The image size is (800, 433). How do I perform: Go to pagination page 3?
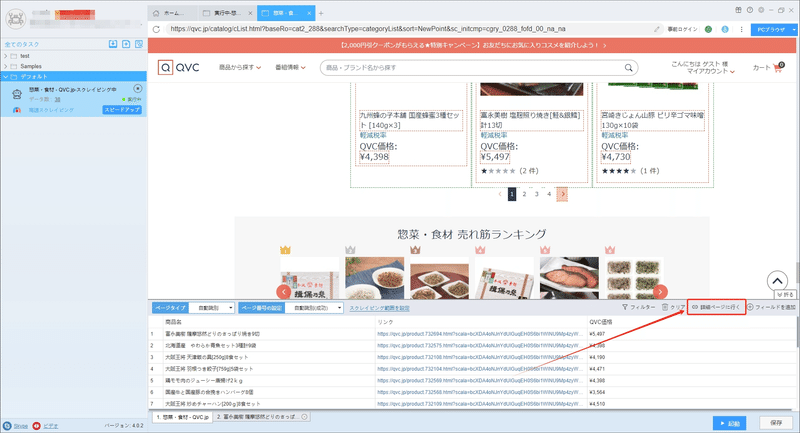(x=537, y=194)
